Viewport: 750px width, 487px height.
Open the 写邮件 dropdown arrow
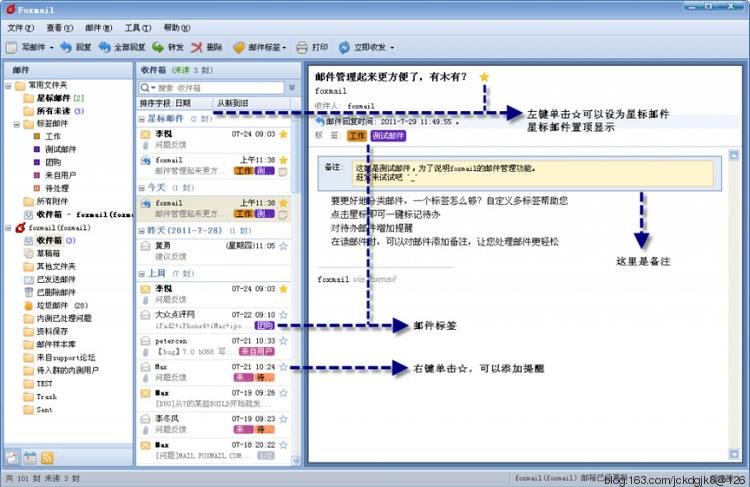[52, 48]
